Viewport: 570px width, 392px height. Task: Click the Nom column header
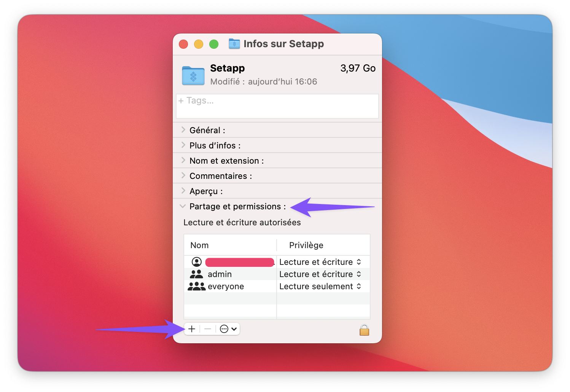click(199, 245)
